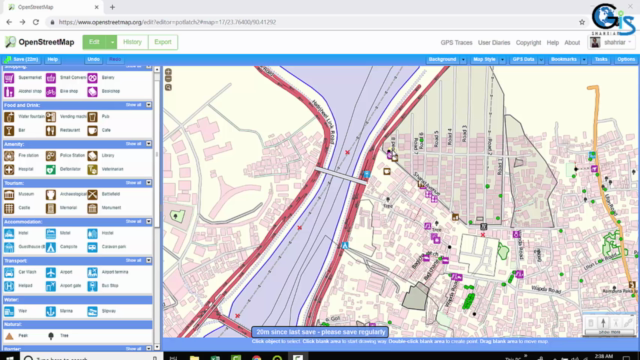640x360 pixels.
Task: Pick the Bus Stop icon
Action: pyautogui.click(x=92, y=286)
